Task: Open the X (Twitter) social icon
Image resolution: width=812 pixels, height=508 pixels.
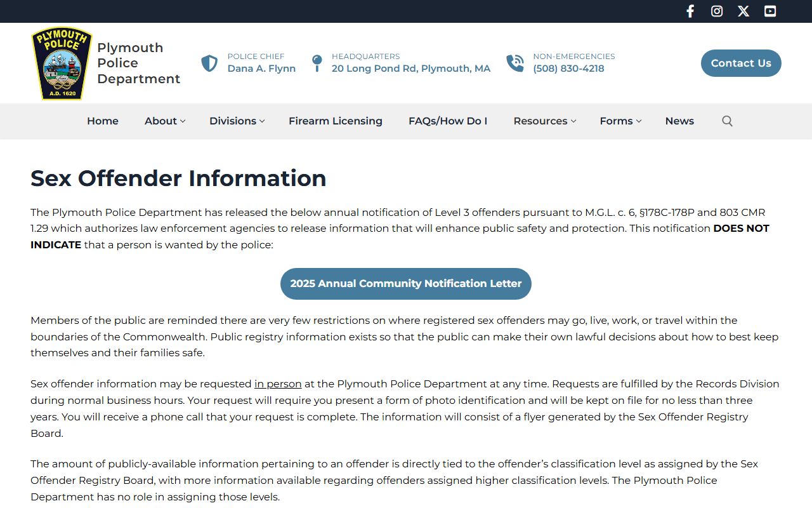Action: point(743,11)
